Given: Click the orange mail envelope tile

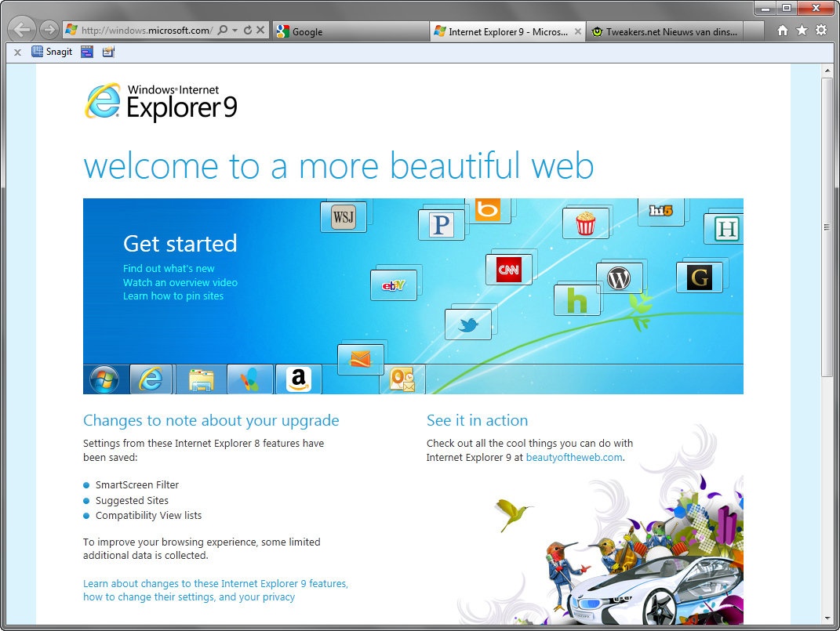Looking at the screenshot, I should (361, 360).
